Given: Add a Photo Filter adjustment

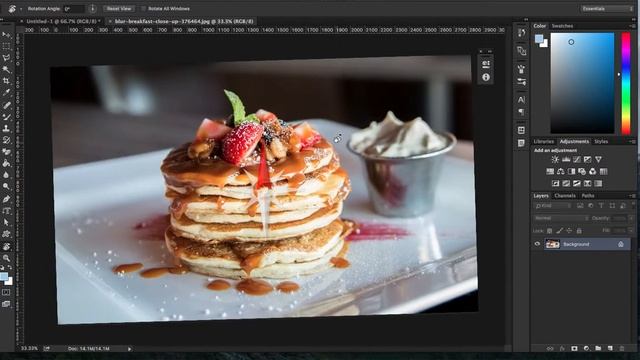Looking at the screenshot, I should click(x=582, y=171).
